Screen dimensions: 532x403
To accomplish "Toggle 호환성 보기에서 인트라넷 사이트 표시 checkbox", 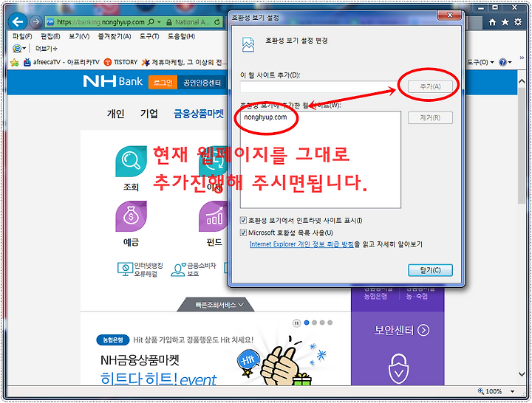I will (243, 220).
